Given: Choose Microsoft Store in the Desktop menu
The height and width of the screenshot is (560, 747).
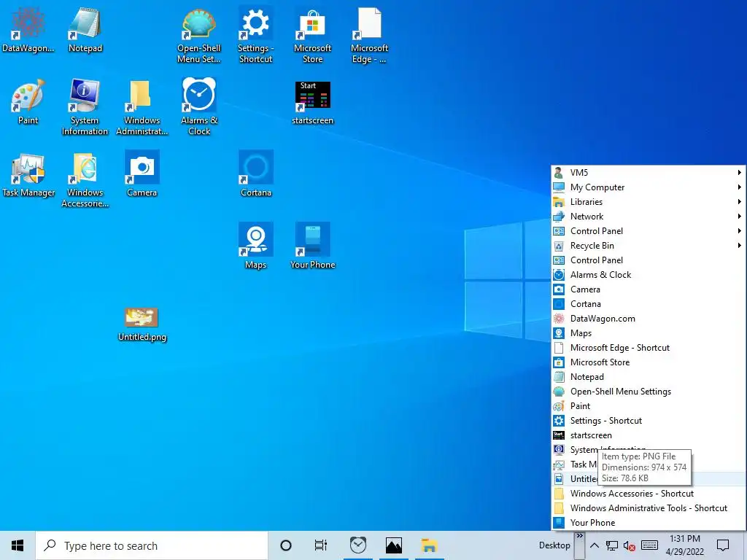Looking at the screenshot, I should coord(648,362).
